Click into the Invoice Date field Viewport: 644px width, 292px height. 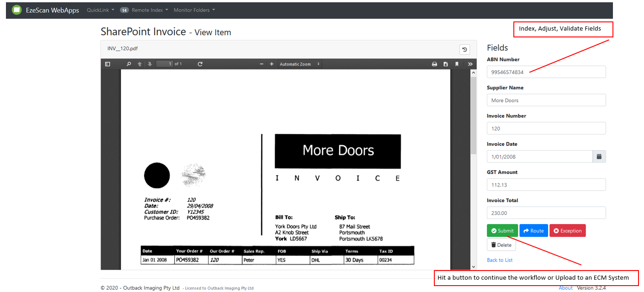pyautogui.click(x=540, y=156)
